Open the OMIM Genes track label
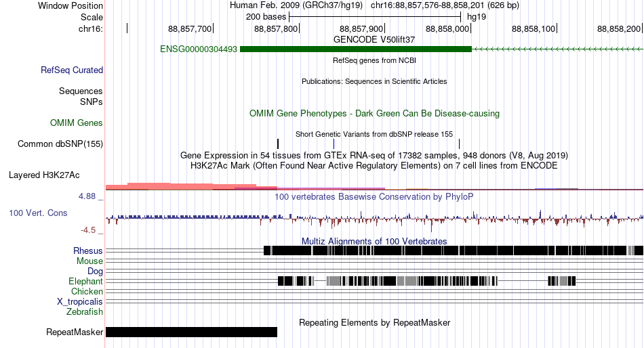This screenshot has height=348, width=644. tap(77, 123)
